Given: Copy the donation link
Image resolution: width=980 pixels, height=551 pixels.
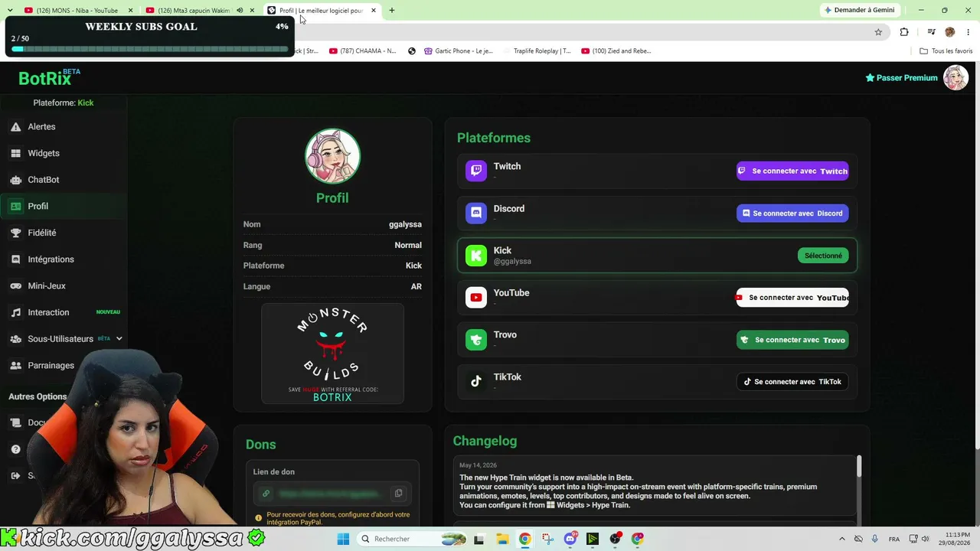Looking at the screenshot, I should 398,494.
